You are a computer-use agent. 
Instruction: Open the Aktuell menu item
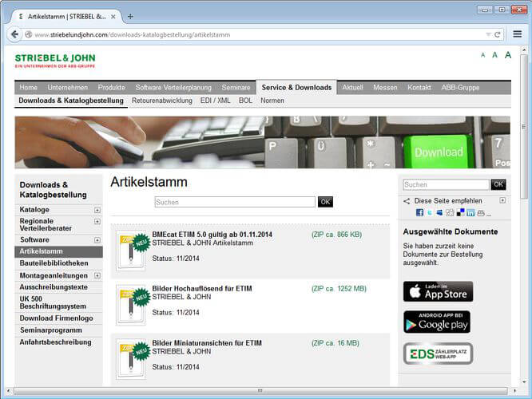[352, 88]
